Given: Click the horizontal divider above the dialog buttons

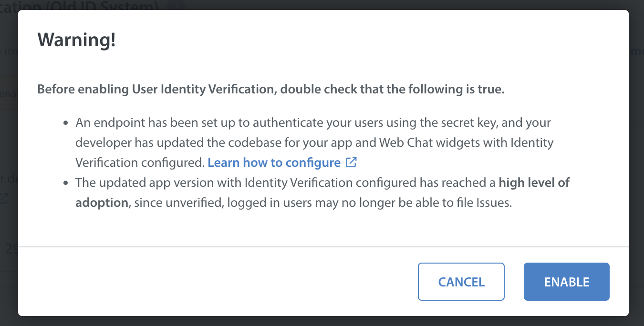Looking at the screenshot, I should (323, 247).
